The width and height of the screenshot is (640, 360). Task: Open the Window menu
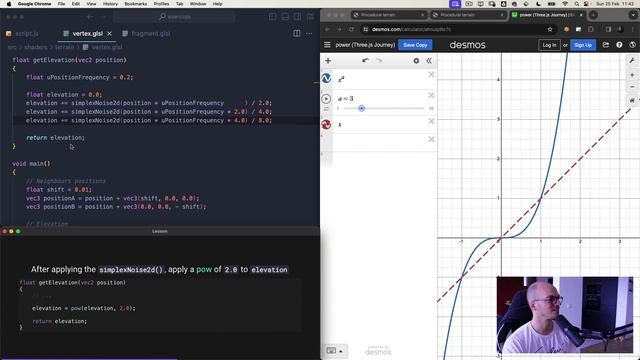coord(198,4)
